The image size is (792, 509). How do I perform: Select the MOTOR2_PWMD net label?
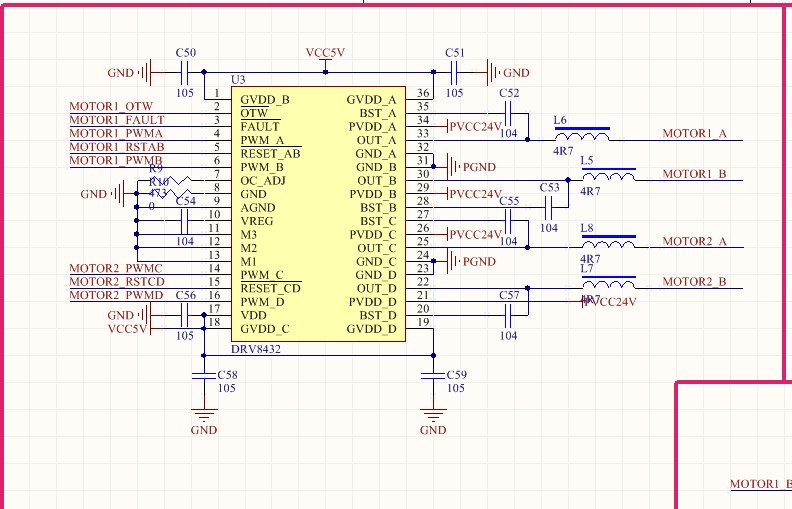(116, 295)
